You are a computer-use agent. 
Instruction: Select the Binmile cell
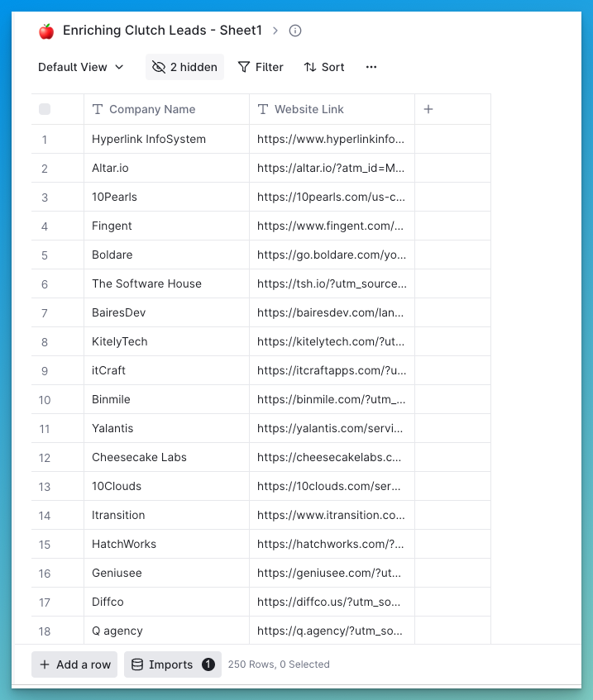pos(166,399)
